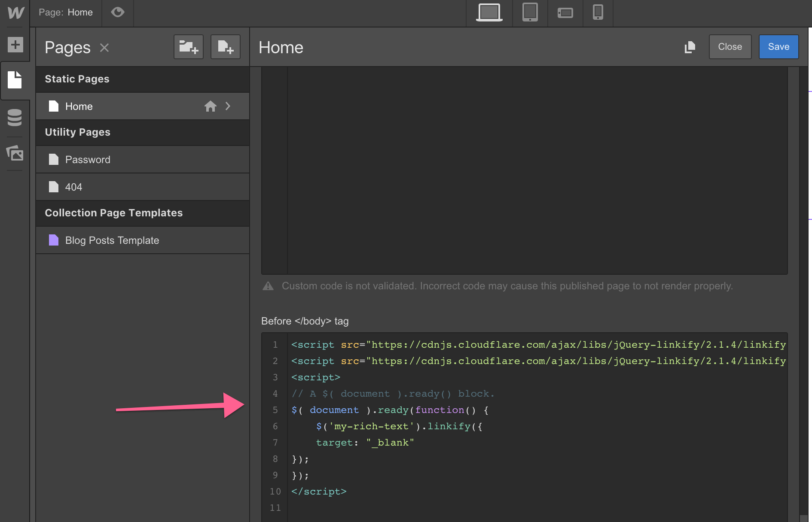The image size is (812, 522).
Task: Save the Home page settings
Action: tap(778, 47)
